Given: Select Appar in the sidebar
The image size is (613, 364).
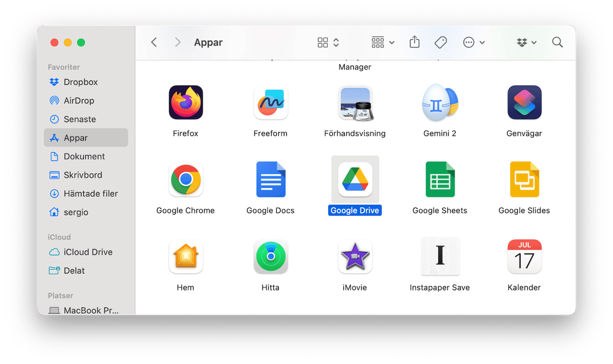Looking at the screenshot, I should click(x=86, y=138).
